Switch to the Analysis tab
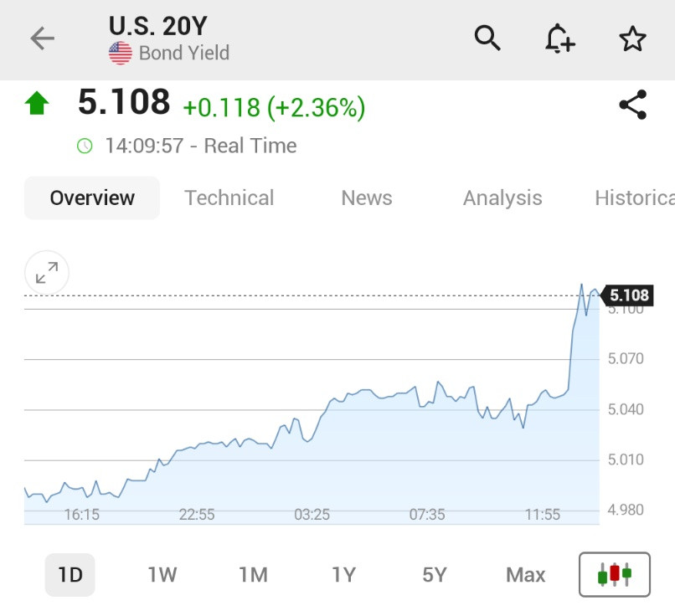 pos(502,198)
